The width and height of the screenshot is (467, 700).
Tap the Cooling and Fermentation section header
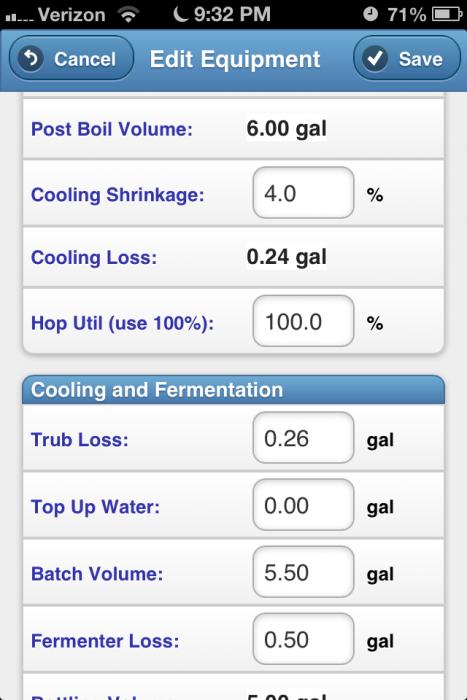coord(233,390)
